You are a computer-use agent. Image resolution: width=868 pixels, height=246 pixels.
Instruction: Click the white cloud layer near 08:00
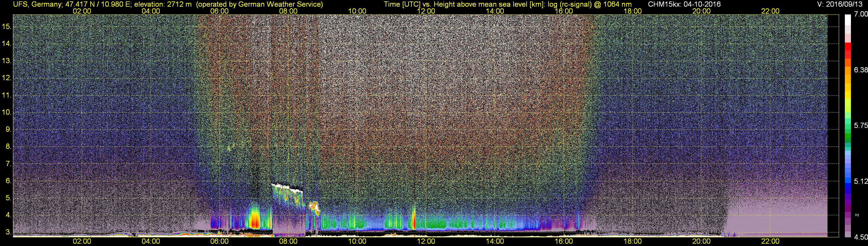tap(286, 188)
